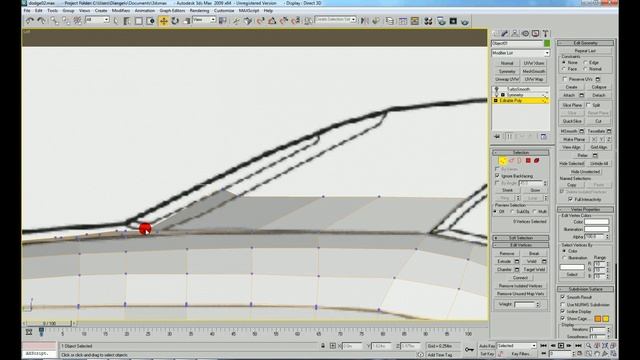Screen dimensions: 640x360
Task: Activate the Select and Link tool
Action: pos(54,20)
